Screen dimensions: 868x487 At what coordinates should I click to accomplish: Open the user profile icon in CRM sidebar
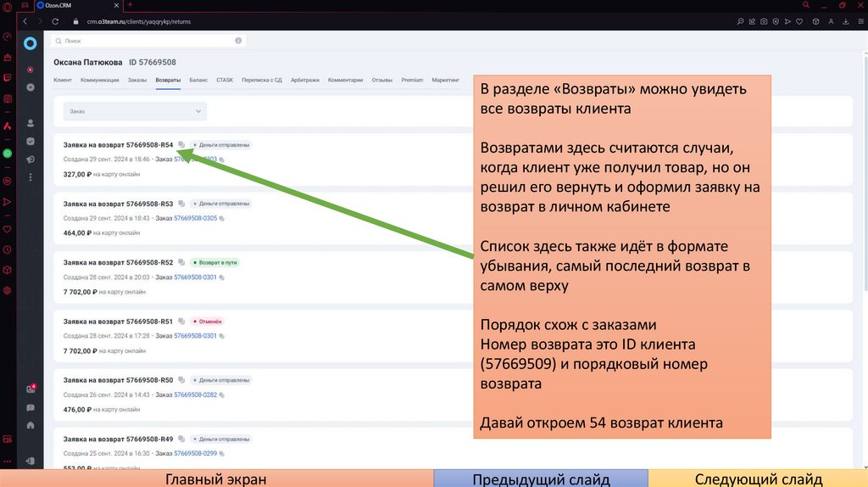pos(31,123)
